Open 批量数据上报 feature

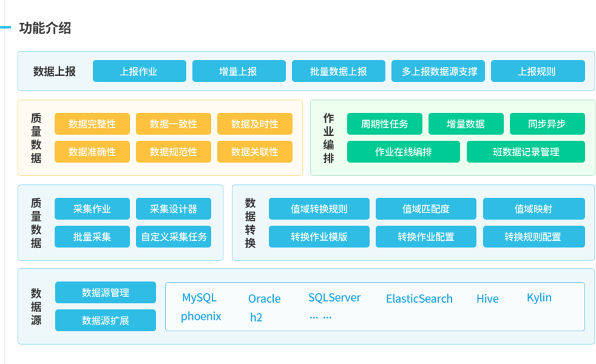pyautogui.click(x=338, y=71)
